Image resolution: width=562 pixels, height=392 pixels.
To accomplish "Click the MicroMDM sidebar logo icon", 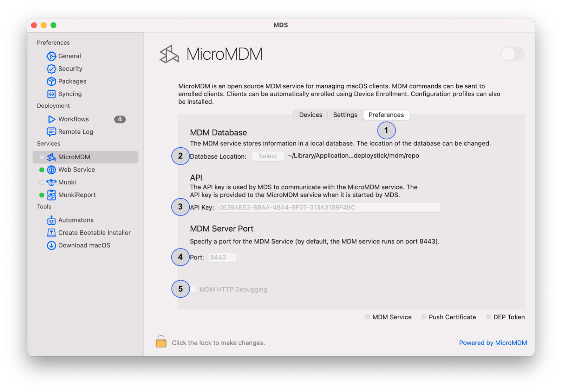I will point(51,157).
